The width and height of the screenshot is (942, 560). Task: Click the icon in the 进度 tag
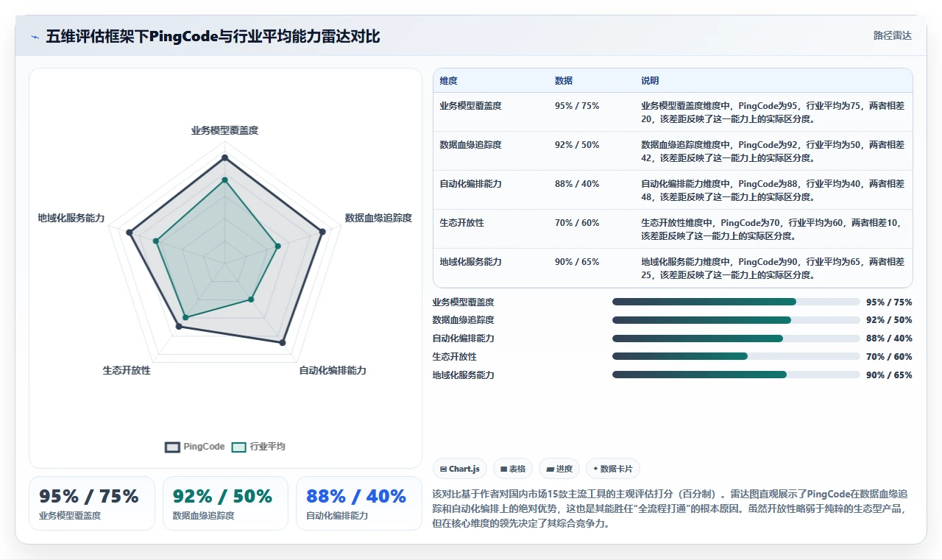coord(550,469)
